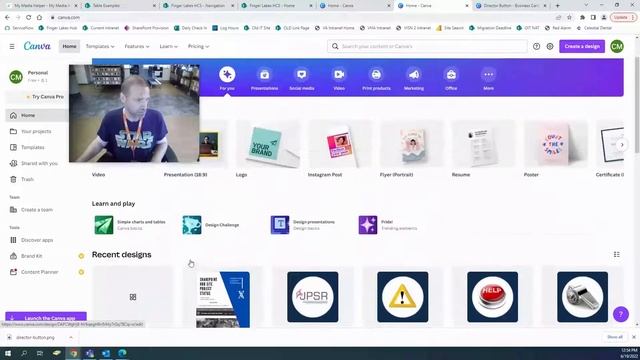Show next design types with arrow
This screenshot has height=360, width=640.
pos(622,145)
